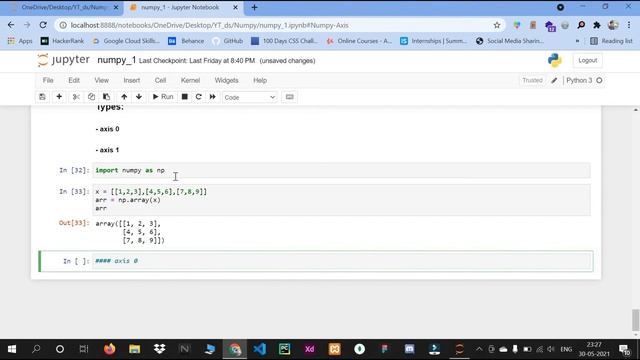Open the File menu
This screenshot has height=360, width=640.
pyautogui.click(x=48, y=80)
